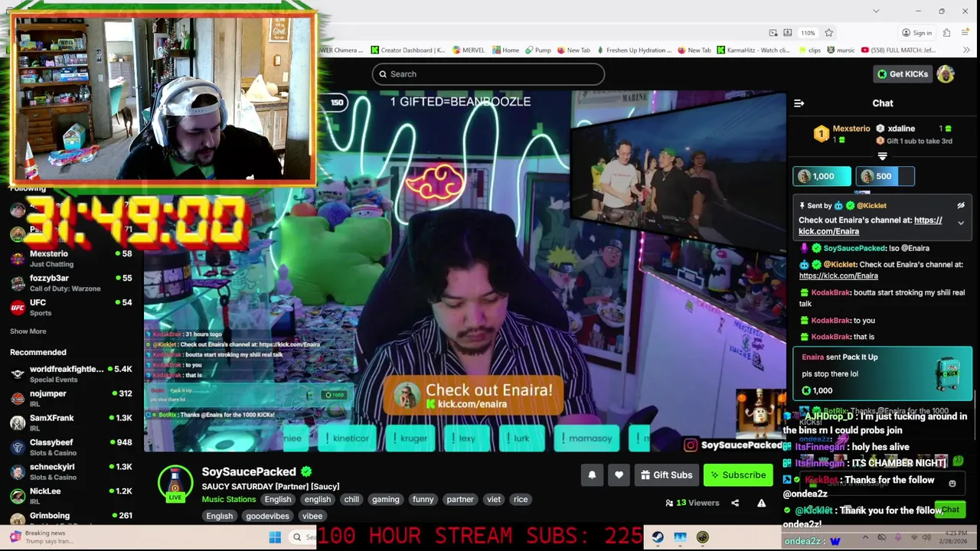
Task: Share the stream using share icon
Action: [735, 503]
